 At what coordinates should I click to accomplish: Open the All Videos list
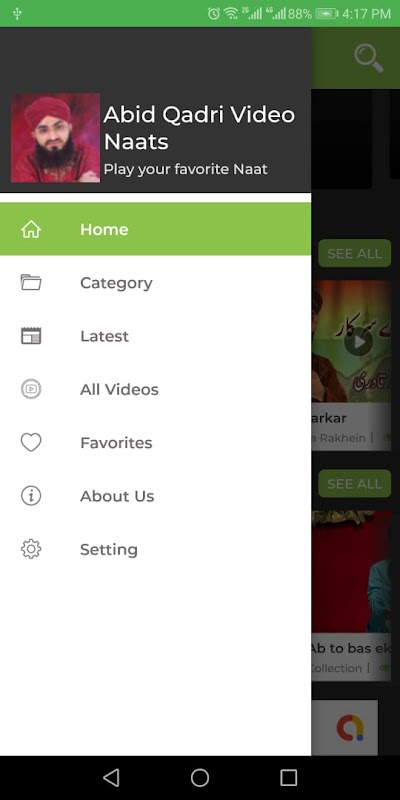(155, 389)
